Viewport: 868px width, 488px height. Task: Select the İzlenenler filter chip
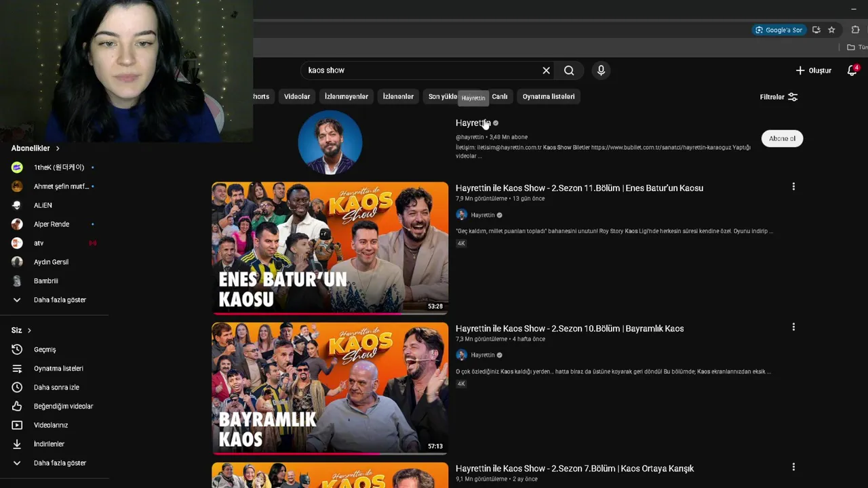click(x=398, y=97)
